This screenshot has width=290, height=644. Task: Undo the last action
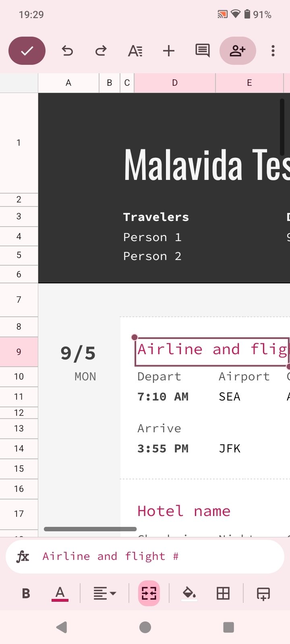[x=67, y=51]
